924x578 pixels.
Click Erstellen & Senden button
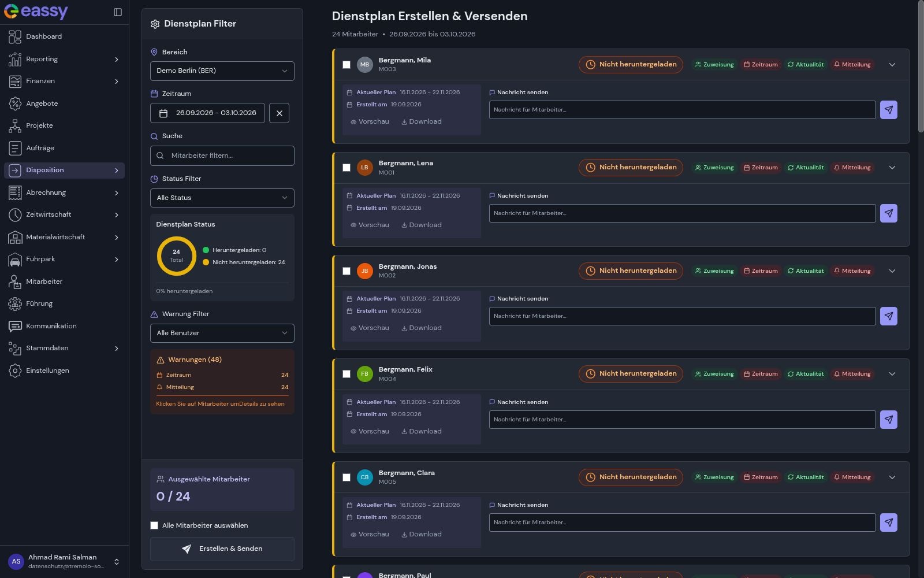click(x=222, y=549)
